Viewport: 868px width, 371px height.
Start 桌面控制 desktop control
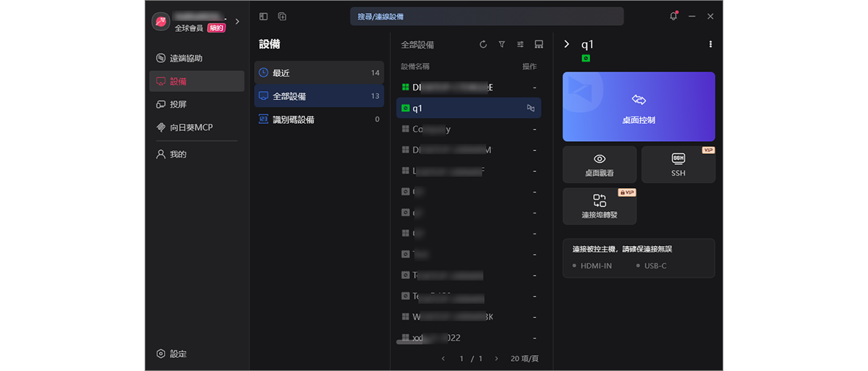(639, 106)
